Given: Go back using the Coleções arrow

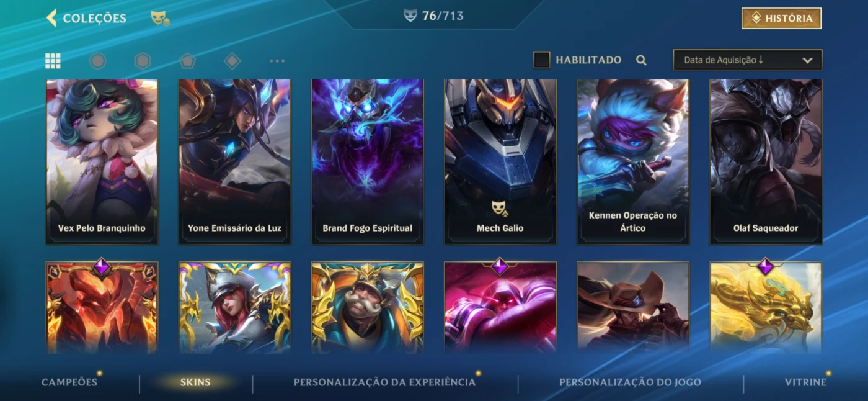Looking at the screenshot, I should click(x=51, y=18).
